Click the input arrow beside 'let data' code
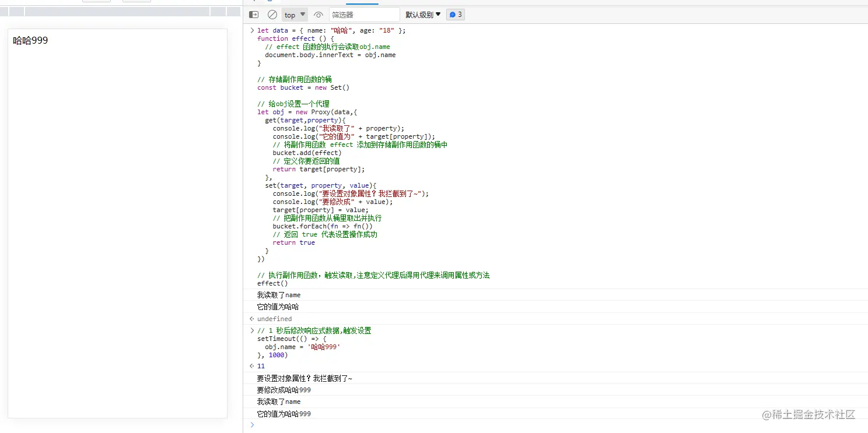 [252, 30]
